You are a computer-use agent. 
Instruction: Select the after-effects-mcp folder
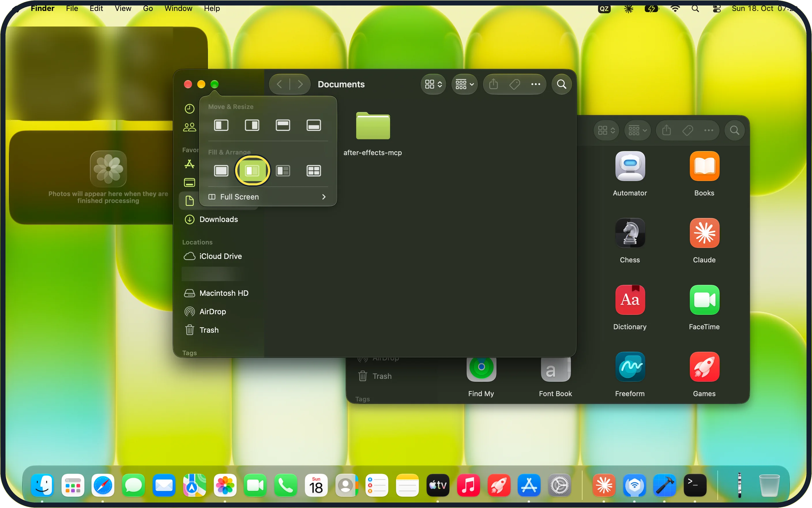point(373,133)
